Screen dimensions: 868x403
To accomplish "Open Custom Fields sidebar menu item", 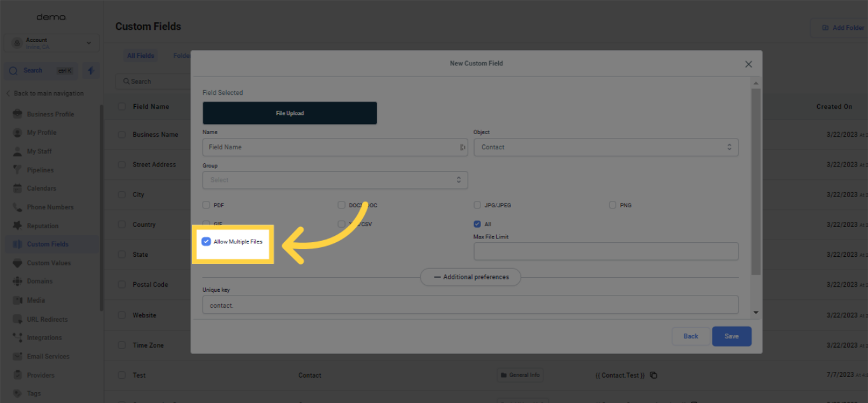I will pos(51,244).
